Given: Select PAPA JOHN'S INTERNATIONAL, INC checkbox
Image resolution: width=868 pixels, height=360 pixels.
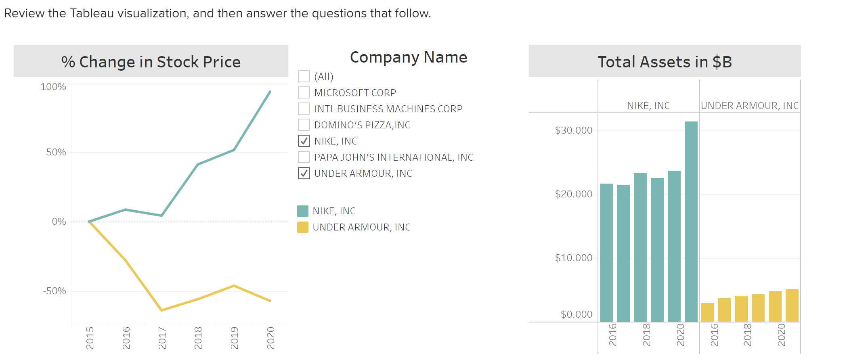Looking at the screenshot, I should click(x=303, y=157).
